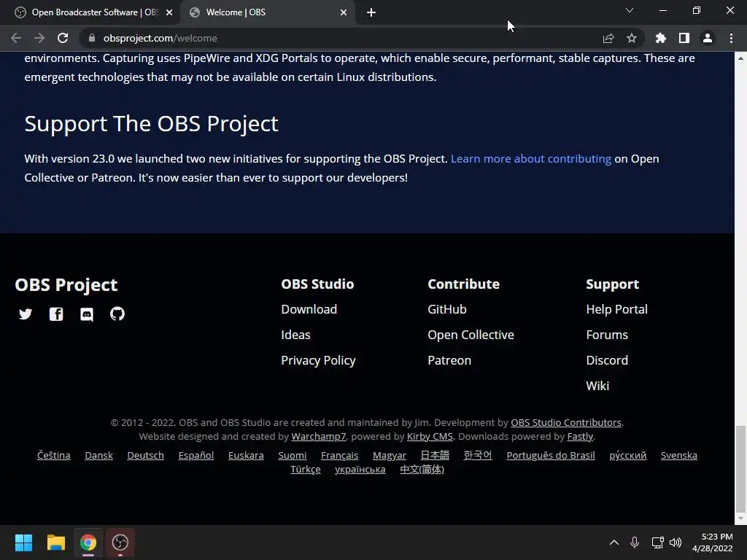
Task: Open a new tab with plus button
Action: tap(371, 12)
